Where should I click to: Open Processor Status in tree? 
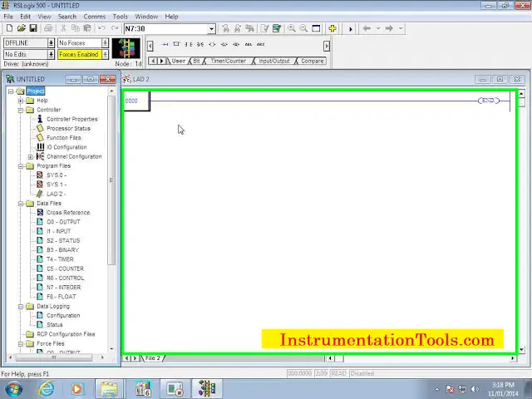coord(68,129)
